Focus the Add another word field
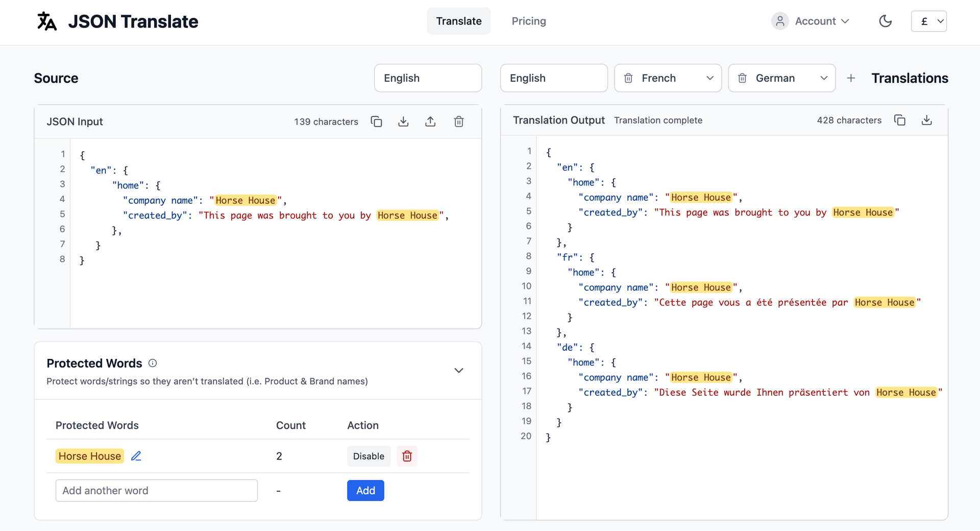 [x=156, y=490]
